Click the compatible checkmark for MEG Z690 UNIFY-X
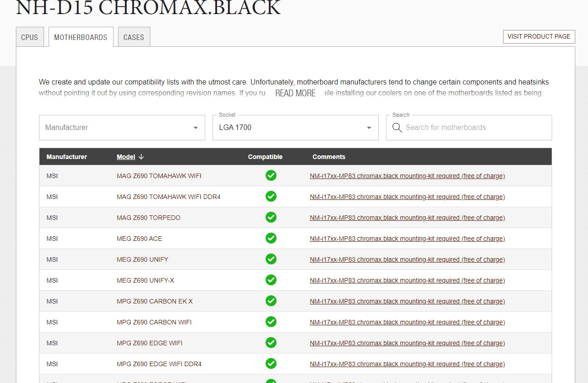This screenshot has width=588, height=383. (271, 280)
